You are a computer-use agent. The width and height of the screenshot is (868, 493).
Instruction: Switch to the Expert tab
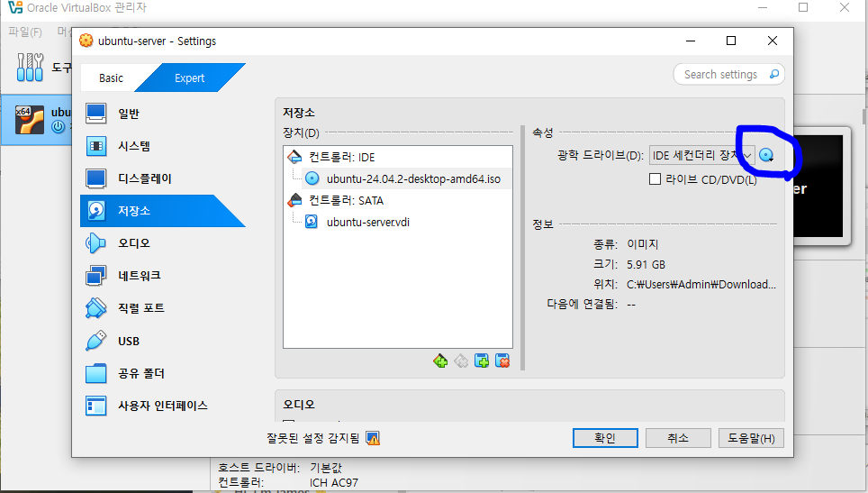(x=189, y=78)
